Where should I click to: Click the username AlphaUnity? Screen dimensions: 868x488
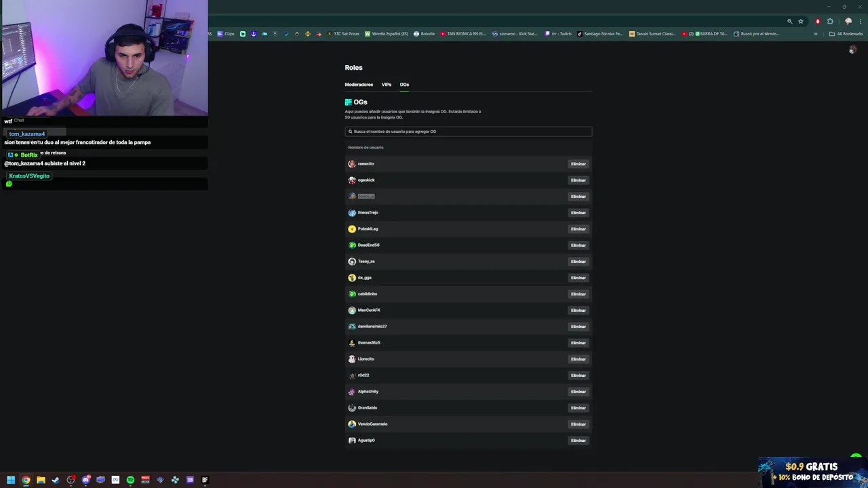tap(368, 392)
